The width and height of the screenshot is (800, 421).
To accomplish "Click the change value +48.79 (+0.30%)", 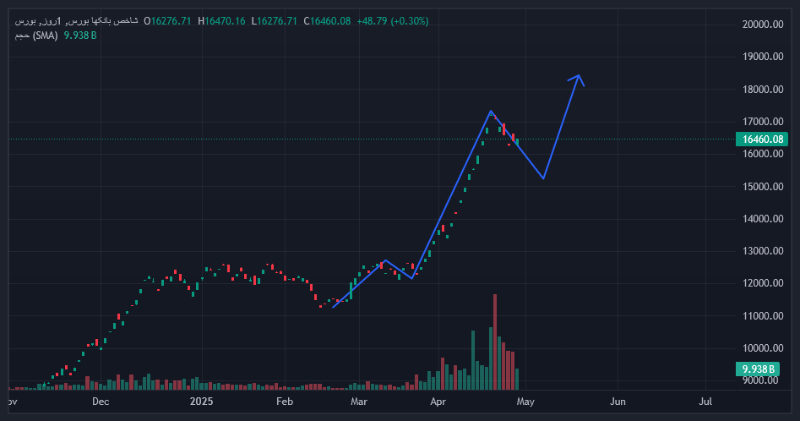I will tap(392, 21).
